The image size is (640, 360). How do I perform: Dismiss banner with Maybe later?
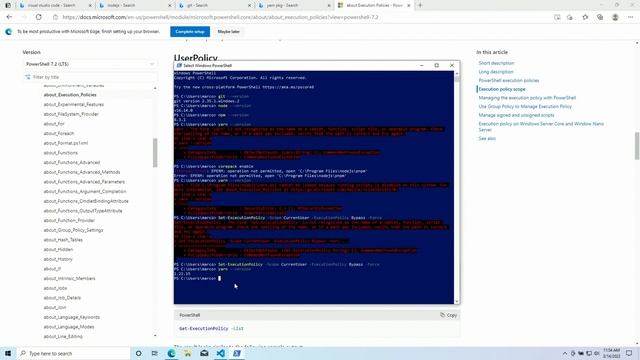[x=229, y=31]
